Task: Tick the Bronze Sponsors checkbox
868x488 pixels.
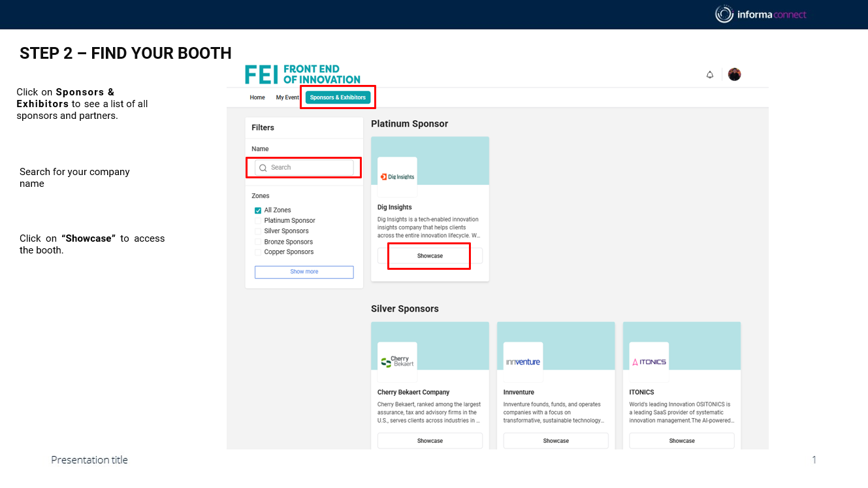Action: [x=258, y=242]
